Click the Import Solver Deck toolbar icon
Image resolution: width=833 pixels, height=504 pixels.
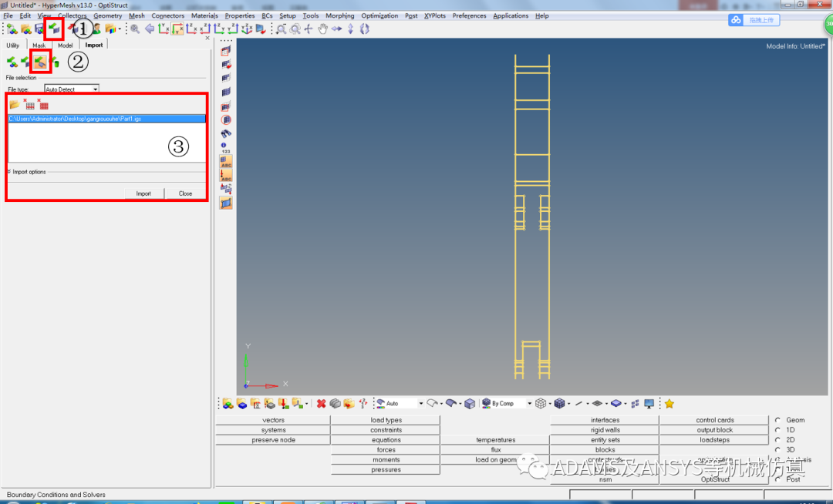point(25,62)
